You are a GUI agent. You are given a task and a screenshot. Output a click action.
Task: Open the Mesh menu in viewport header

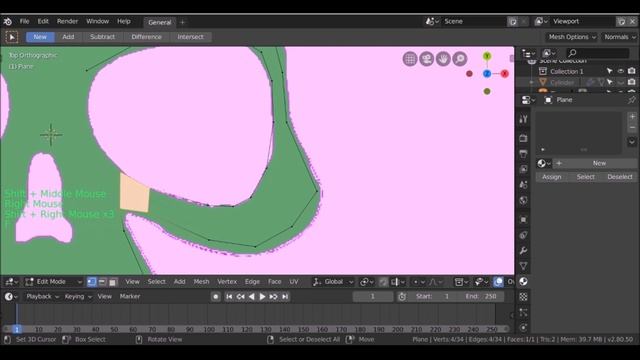pyautogui.click(x=201, y=282)
